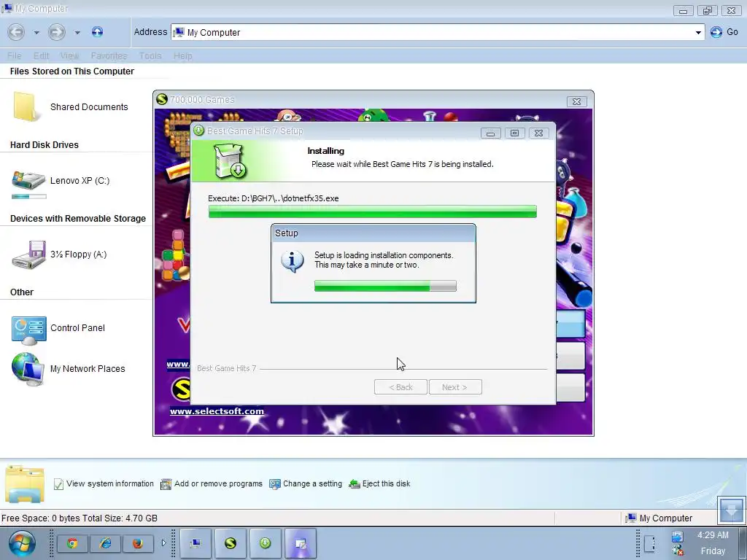Minimize the Best Game Hits 7 Setup window
Screen dimensions: 747x560
491,133
